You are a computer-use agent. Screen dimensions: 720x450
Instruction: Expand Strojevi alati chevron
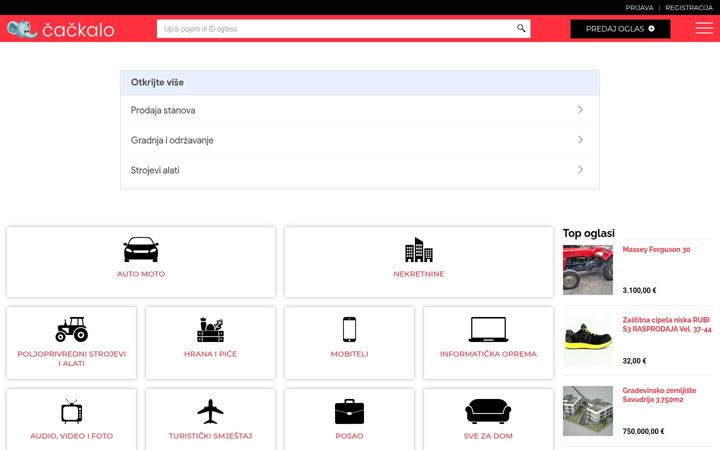(580, 170)
